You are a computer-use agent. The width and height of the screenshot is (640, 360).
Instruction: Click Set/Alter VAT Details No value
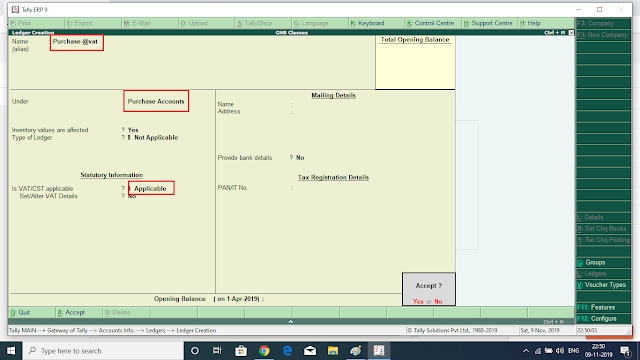click(x=131, y=196)
